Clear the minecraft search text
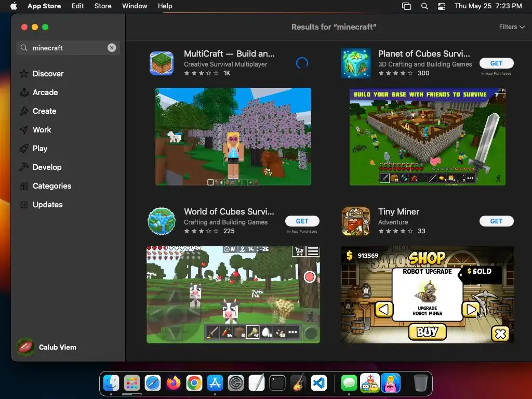 (112, 48)
